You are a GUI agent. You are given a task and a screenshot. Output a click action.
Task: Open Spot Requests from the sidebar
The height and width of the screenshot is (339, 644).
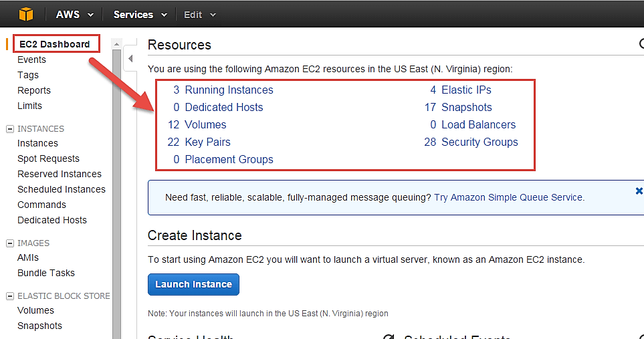click(x=48, y=158)
